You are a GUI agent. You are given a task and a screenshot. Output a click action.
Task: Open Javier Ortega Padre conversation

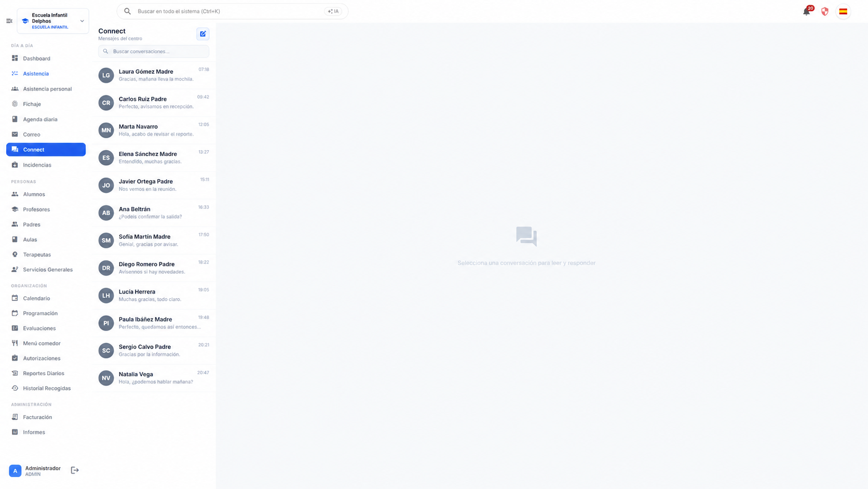(154, 186)
